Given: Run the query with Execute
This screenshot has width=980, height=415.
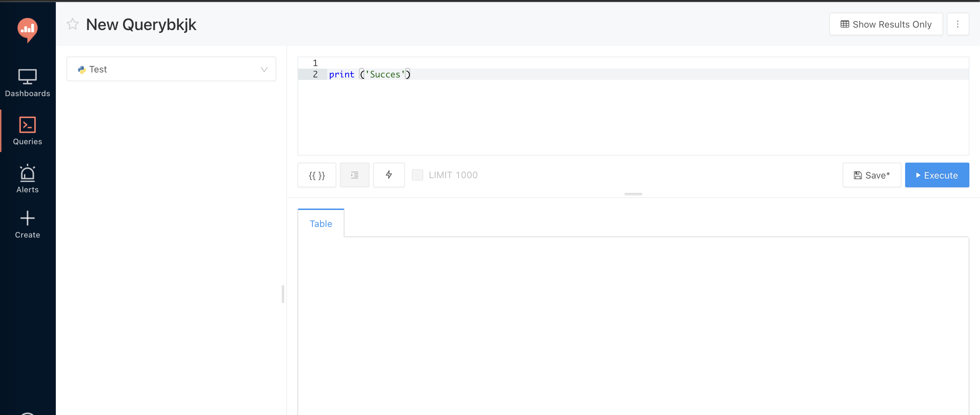Looking at the screenshot, I should click(x=937, y=175).
